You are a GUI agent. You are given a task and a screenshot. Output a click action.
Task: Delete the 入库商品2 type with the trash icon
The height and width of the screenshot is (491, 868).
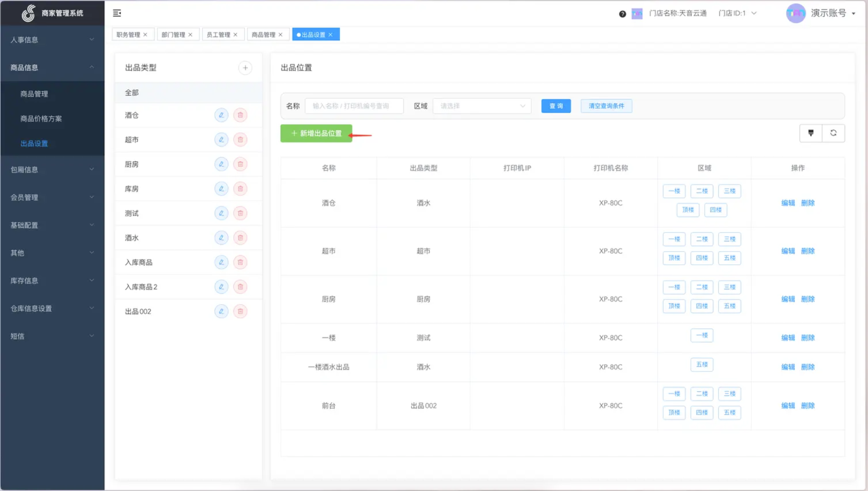[240, 287]
